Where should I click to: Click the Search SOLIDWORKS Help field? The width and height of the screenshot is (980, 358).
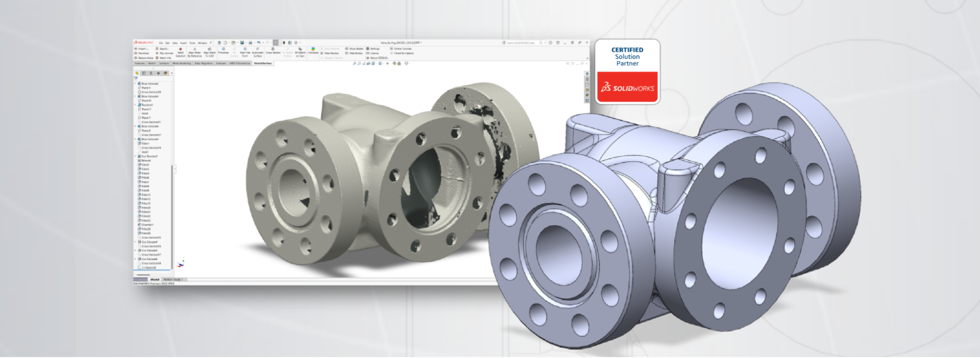[523, 43]
